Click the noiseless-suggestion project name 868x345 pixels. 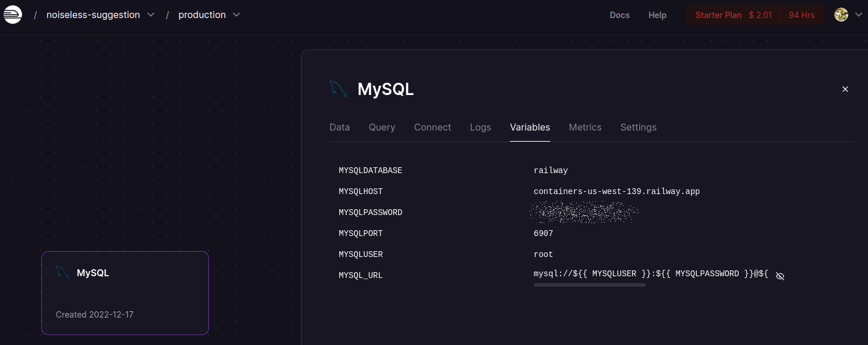pos(93,15)
